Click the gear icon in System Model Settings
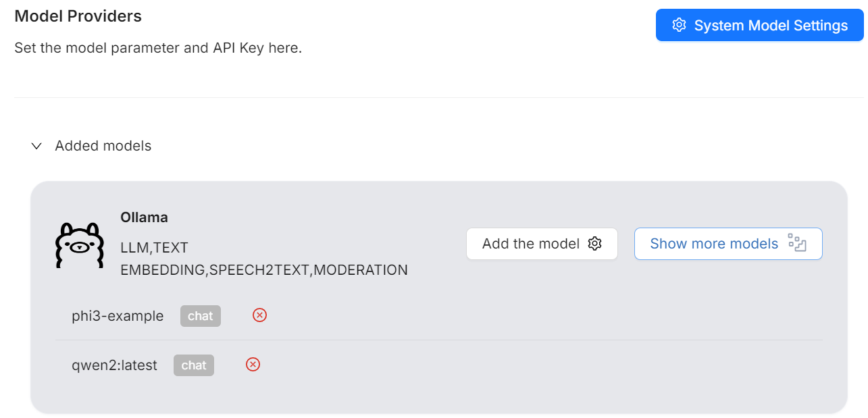868x418 pixels. 679,26
